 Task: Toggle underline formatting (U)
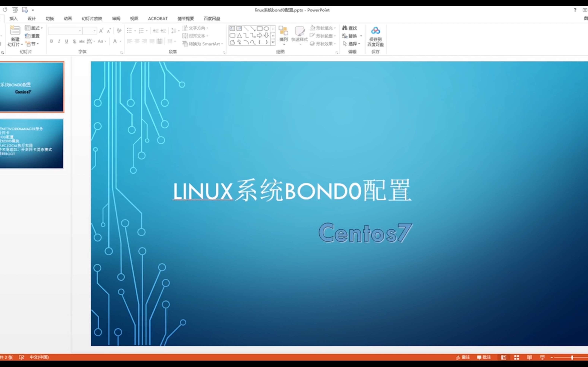coord(66,41)
